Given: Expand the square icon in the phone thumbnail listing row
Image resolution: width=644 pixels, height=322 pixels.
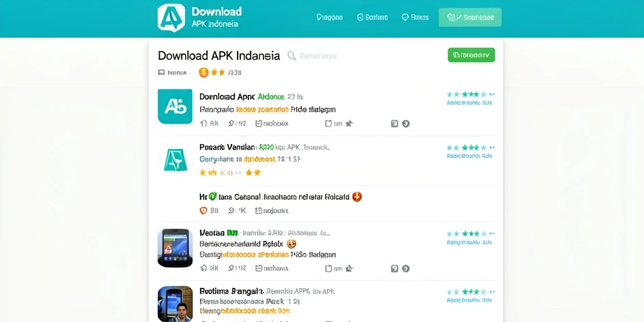Looking at the screenshot, I should pyautogui.click(x=394, y=269).
